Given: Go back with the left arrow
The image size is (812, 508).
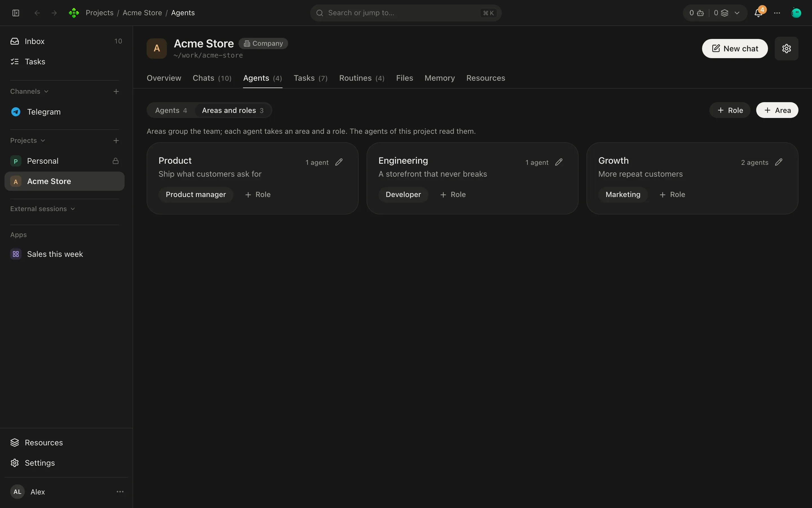Looking at the screenshot, I should [x=37, y=13].
